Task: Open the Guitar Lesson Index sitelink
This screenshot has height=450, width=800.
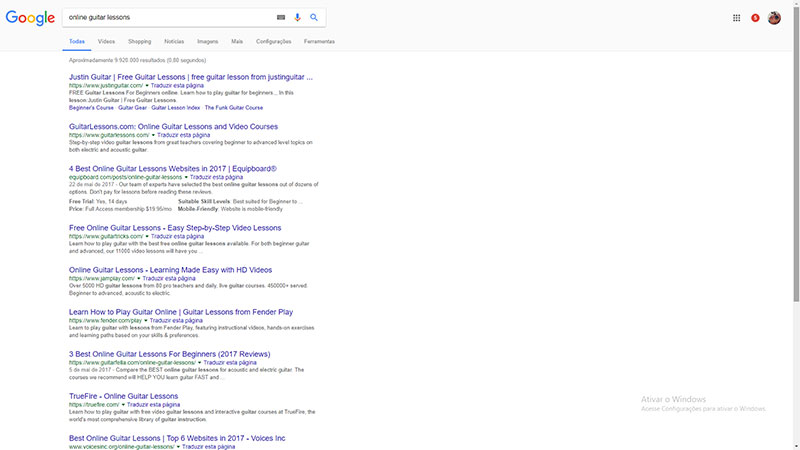Action: point(176,108)
